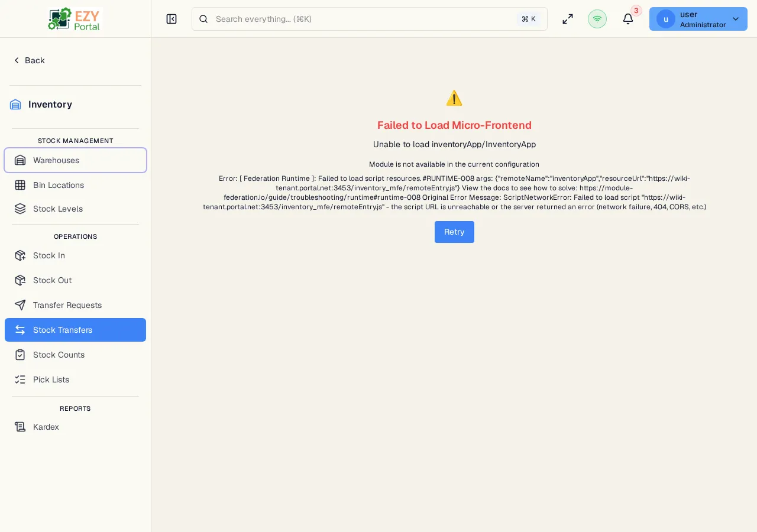Screen dimensions: 757x532
Task: Click the Stock Out box icon
Action: pos(20,280)
